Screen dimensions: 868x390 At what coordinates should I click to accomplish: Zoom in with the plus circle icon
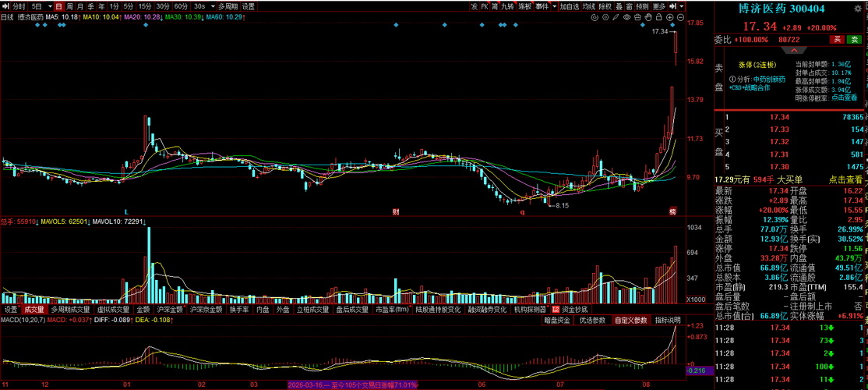pos(670,17)
